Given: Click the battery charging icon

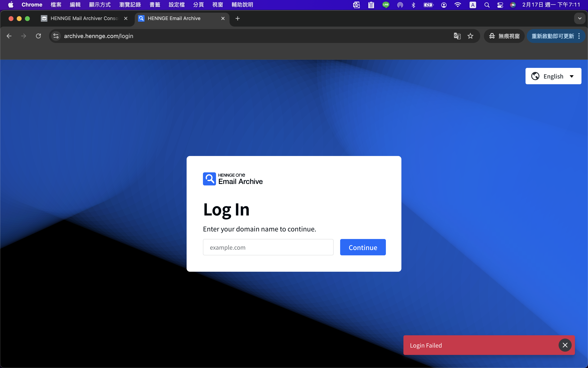Looking at the screenshot, I should (x=428, y=5).
